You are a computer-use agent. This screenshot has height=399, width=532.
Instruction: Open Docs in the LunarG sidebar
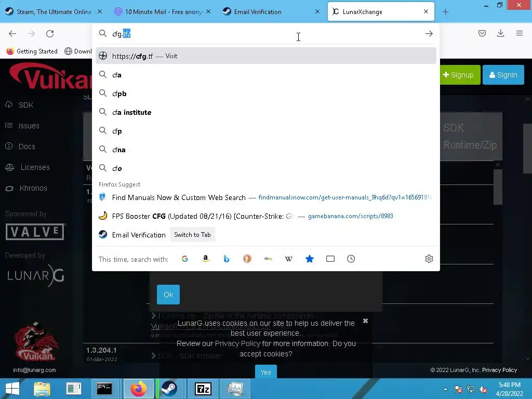[x=26, y=147]
